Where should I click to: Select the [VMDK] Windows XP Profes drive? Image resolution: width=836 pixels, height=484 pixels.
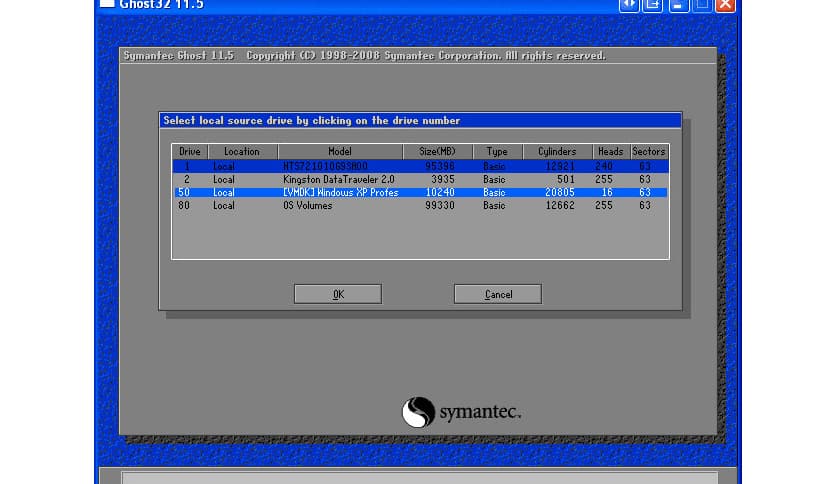click(x=421, y=192)
